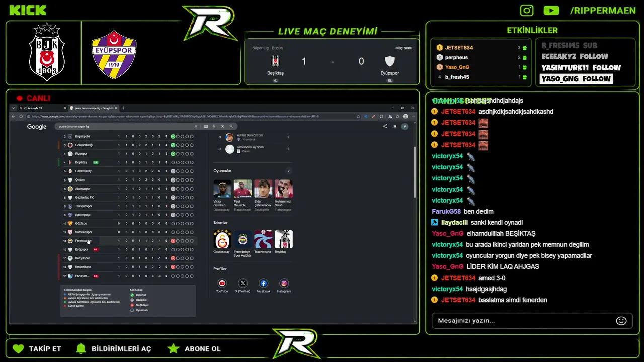This screenshot has width=644, height=362.
Task: Open the Instagram profile icon under Profiller
Action: 284,283
